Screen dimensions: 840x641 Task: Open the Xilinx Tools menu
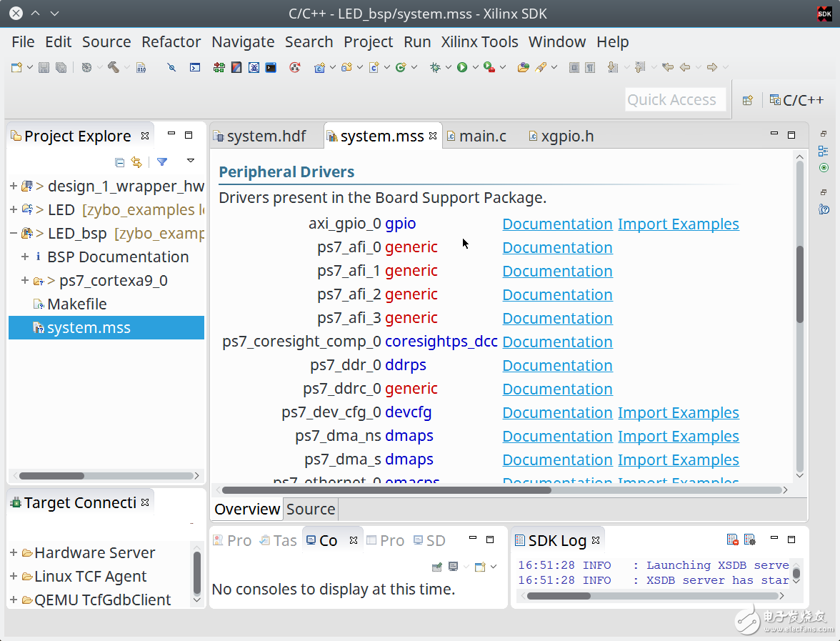pos(479,42)
